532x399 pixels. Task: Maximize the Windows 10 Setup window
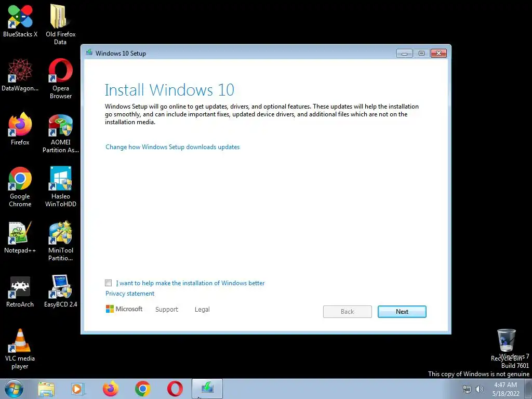[421, 54]
